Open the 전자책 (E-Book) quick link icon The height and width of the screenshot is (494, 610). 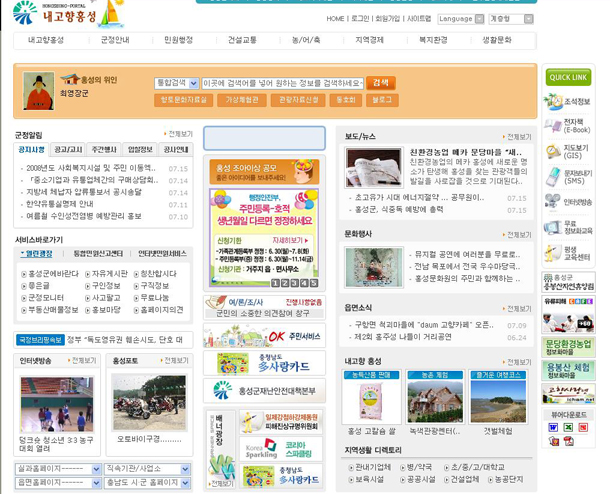point(553,126)
